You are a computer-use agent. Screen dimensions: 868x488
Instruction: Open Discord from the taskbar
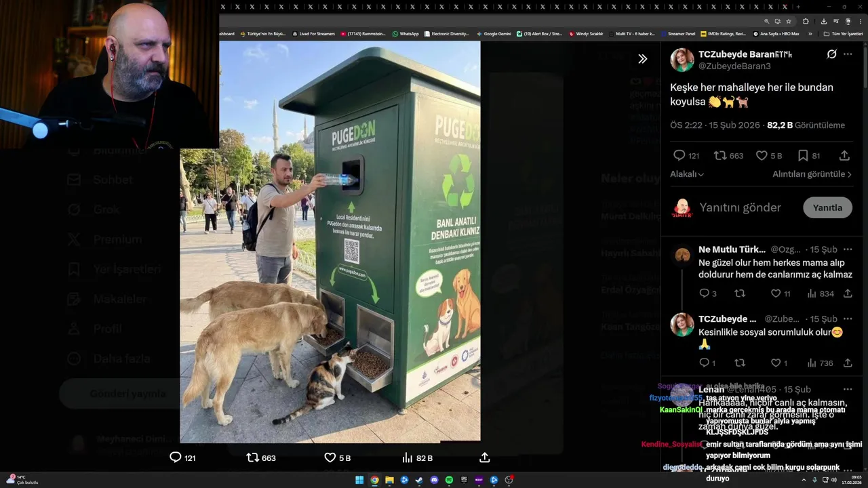[x=434, y=480]
